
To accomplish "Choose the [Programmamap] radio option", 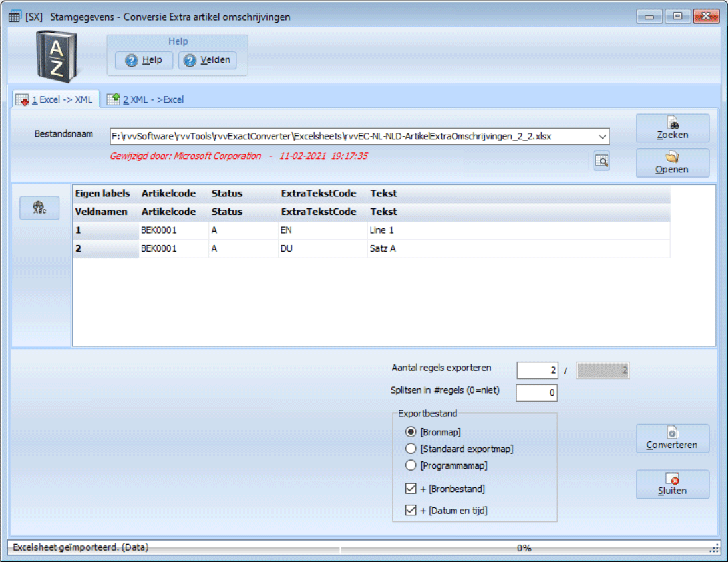I will click(x=411, y=465).
